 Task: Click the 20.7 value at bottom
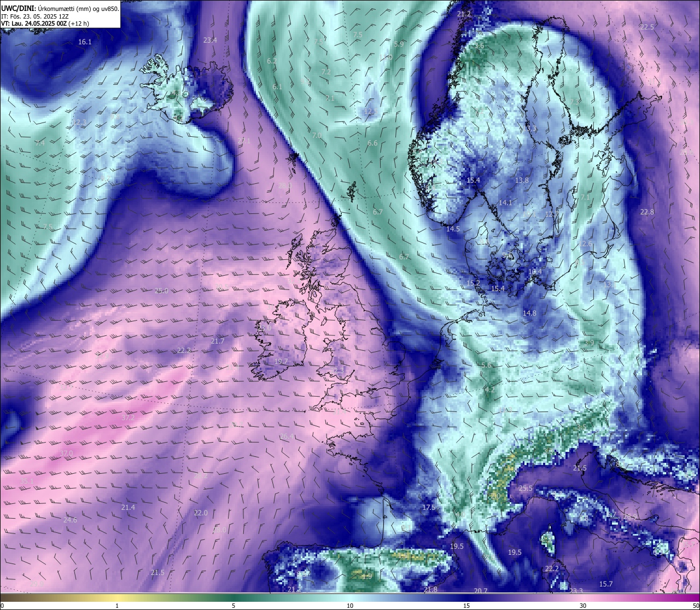[480, 590]
